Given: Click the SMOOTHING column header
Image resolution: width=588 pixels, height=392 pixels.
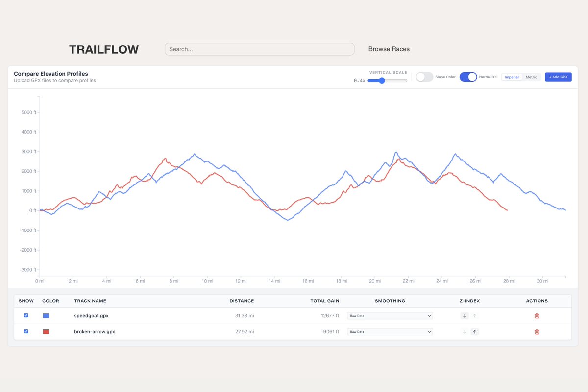Looking at the screenshot, I should click(x=390, y=301).
